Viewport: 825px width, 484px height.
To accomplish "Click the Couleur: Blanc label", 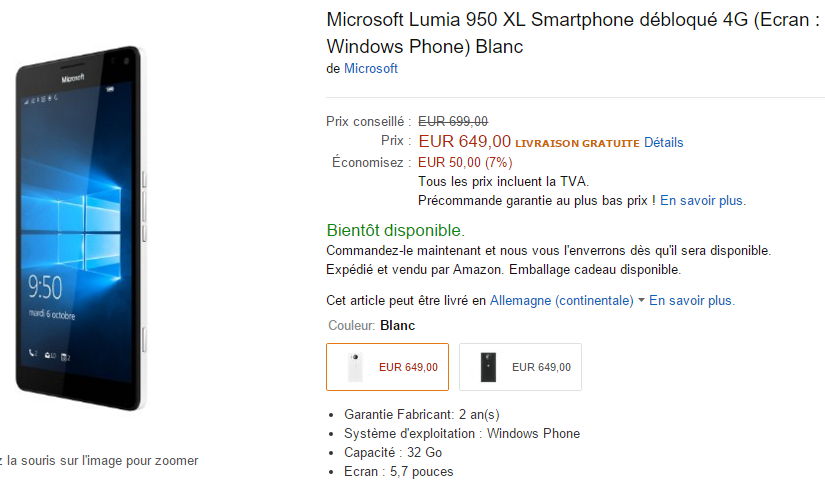I will pyautogui.click(x=371, y=326).
